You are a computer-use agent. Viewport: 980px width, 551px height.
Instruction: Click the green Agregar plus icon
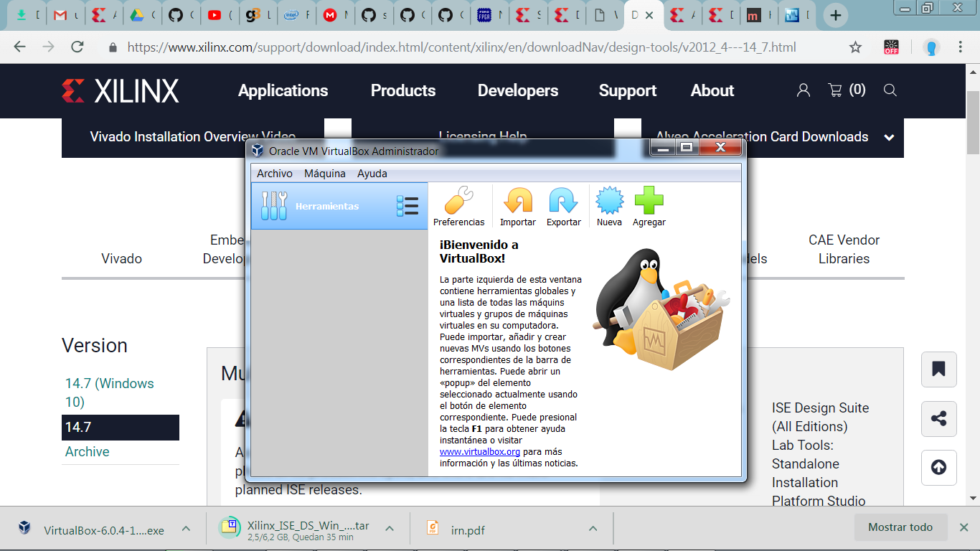pyautogui.click(x=649, y=201)
